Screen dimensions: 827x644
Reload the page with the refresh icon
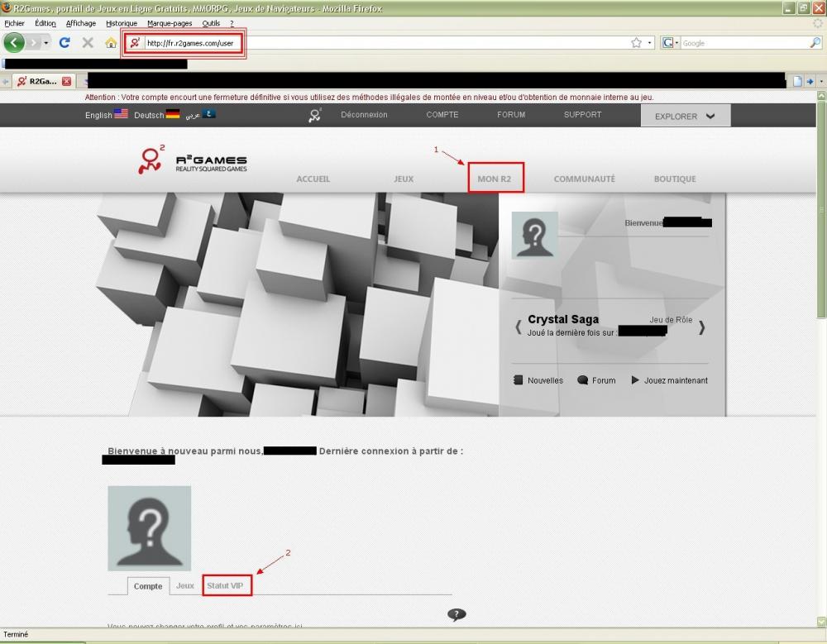point(65,43)
